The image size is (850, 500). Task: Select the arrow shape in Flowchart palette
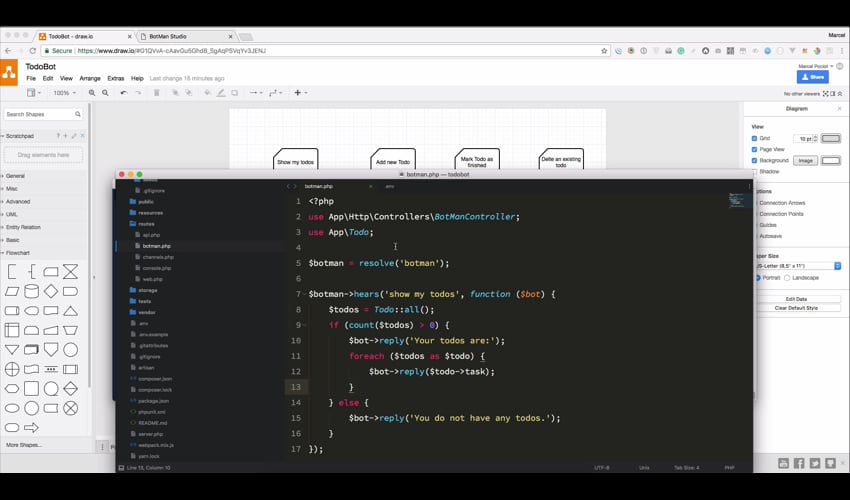31,427
